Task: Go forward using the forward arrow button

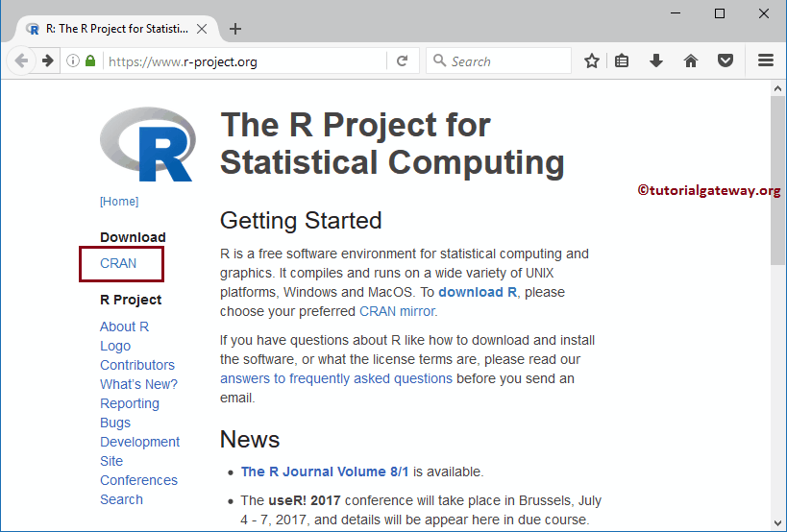Action: [48, 61]
